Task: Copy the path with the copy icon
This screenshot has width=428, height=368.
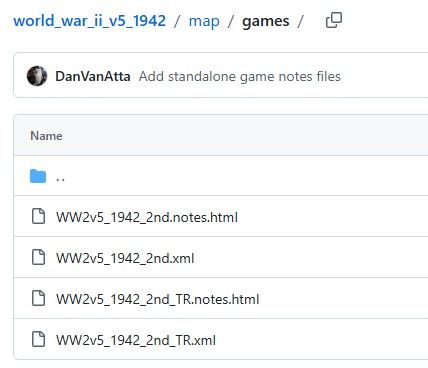Action: pos(334,21)
